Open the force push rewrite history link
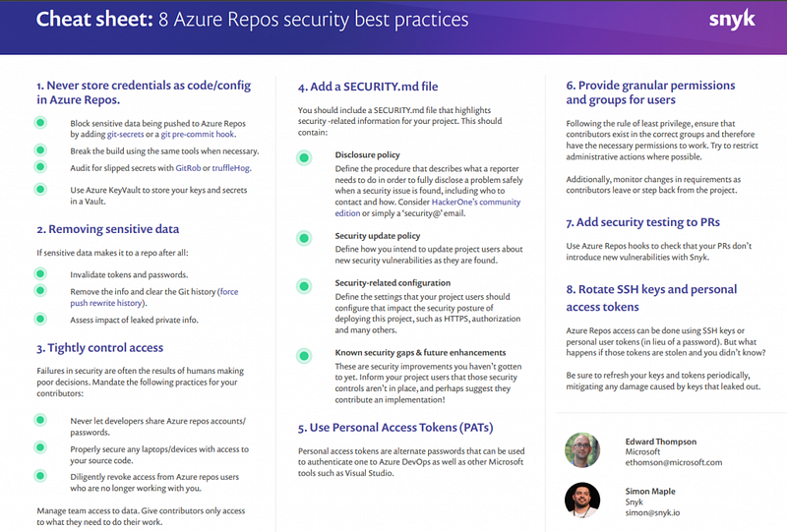 click(x=154, y=297)
